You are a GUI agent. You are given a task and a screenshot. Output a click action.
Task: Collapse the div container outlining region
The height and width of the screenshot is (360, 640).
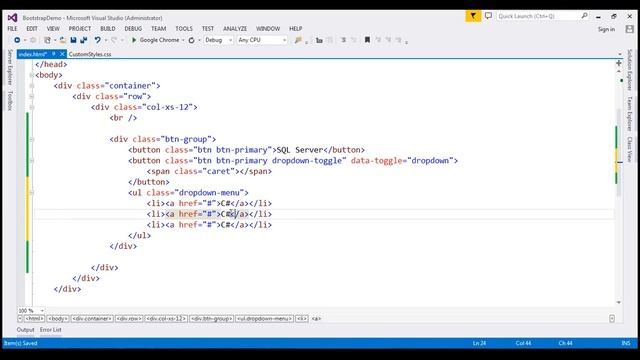coord(31,86)
